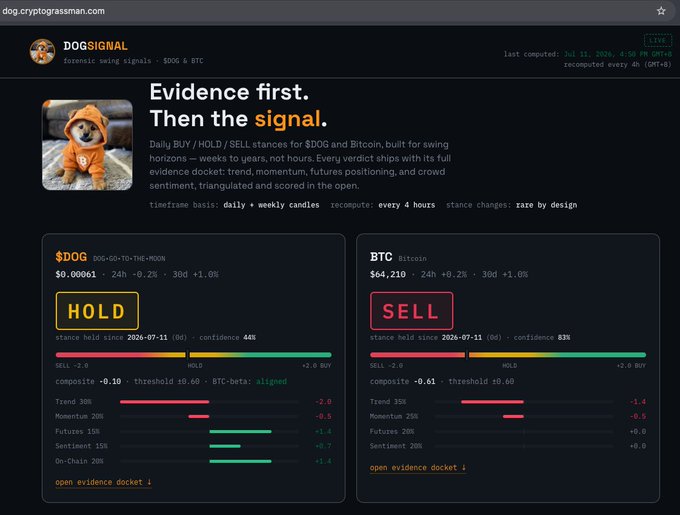Click the DOG•GO•TO•THE•MOON subtitle
The height and width of the screenshot is (515, 680).
pos(129,258)
